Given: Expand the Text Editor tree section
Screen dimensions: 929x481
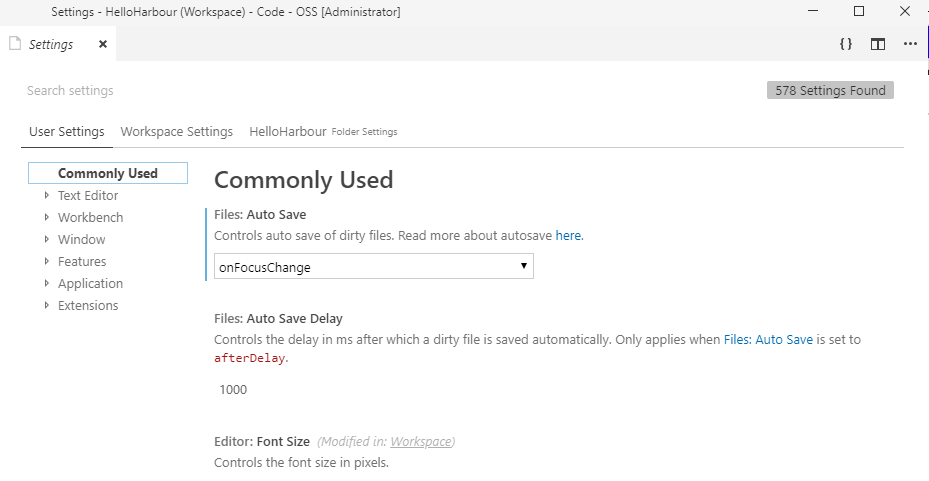Looking at the screenshot, I should click(x=47, y=196).
